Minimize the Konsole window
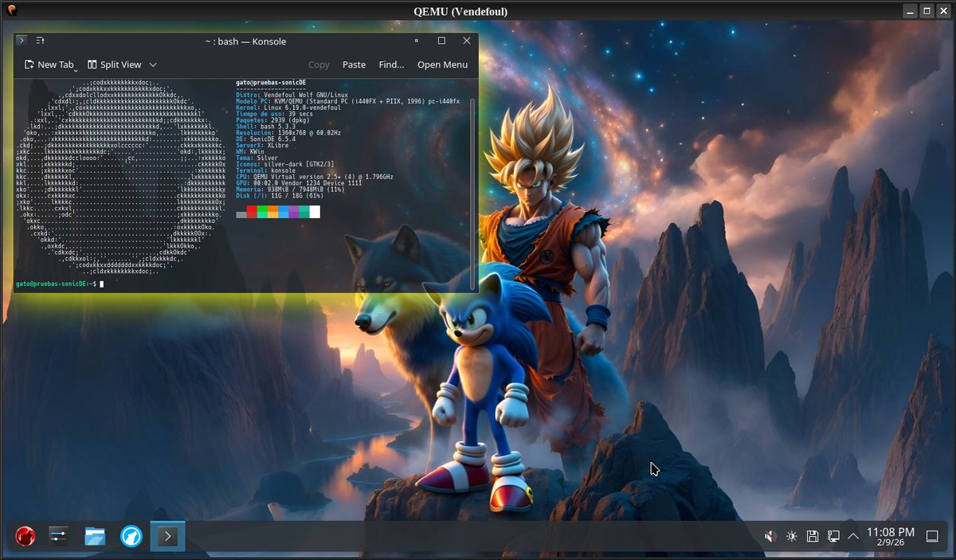Image resolution: width=956 pixels, height=560 pixels. 416,41
